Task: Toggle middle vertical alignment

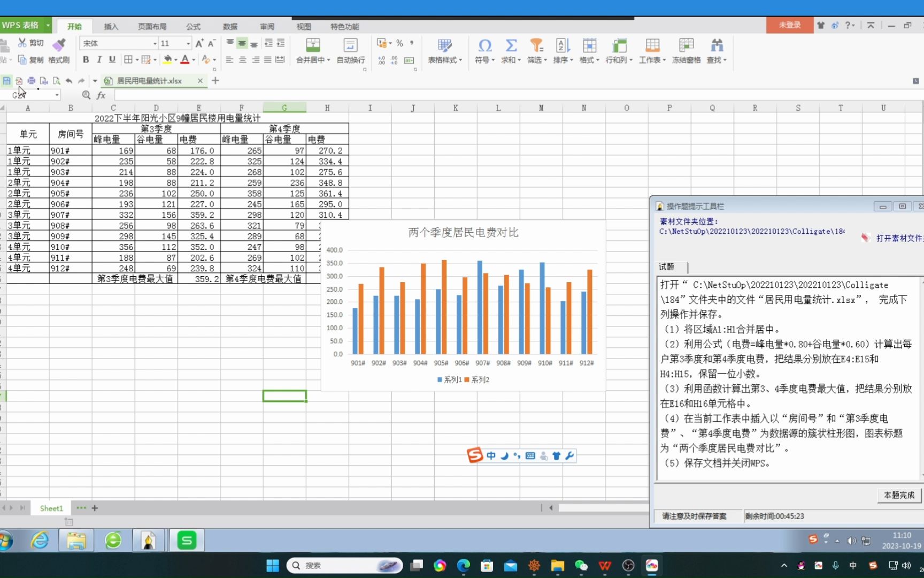Action: (x=242, y=43)
